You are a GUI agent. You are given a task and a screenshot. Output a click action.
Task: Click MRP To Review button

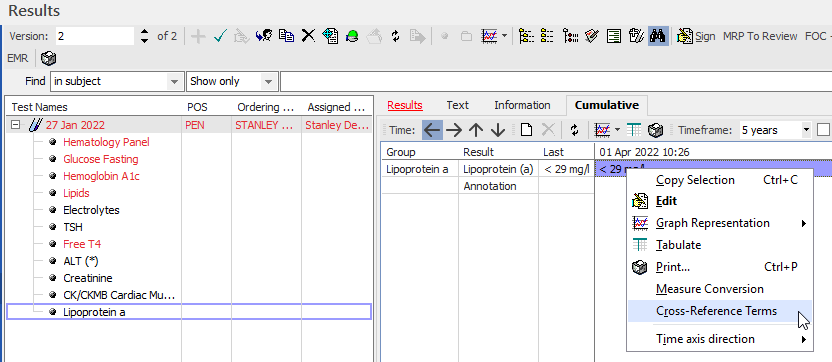point(760,36)
